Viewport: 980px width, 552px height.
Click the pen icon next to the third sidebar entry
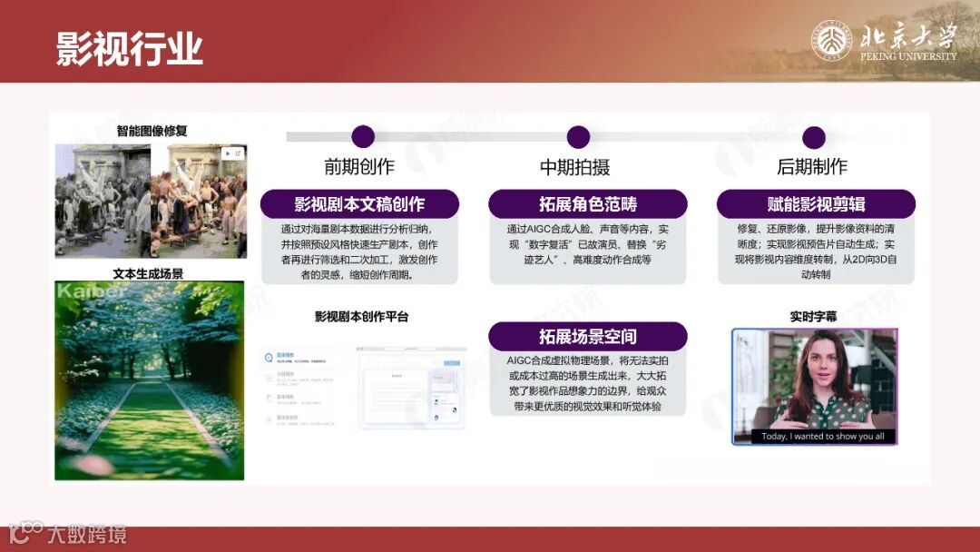(268, 397)
